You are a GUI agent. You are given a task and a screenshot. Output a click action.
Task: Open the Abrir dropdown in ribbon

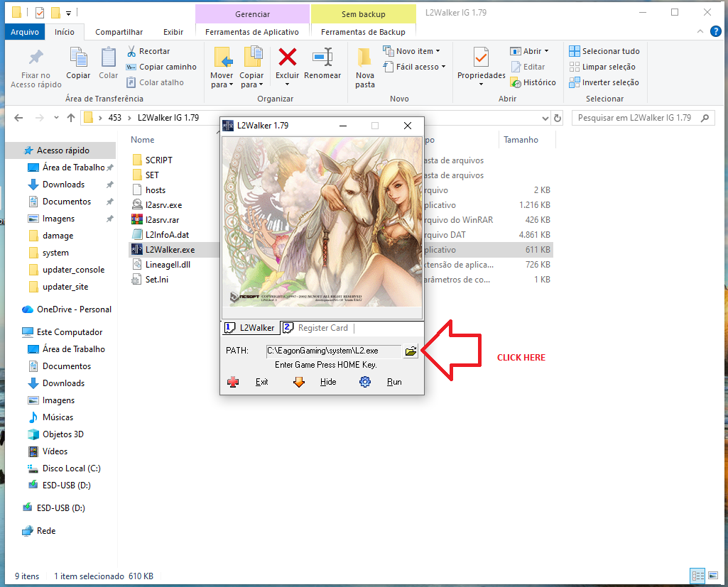coord(529,51)
